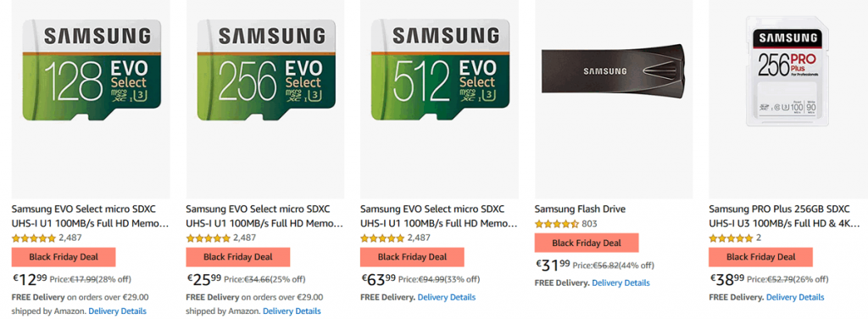This screenshot has height=319, width=868.
Task: Open the 128GB Samsung EVO Select product title
Action: (x=90, y=216)
